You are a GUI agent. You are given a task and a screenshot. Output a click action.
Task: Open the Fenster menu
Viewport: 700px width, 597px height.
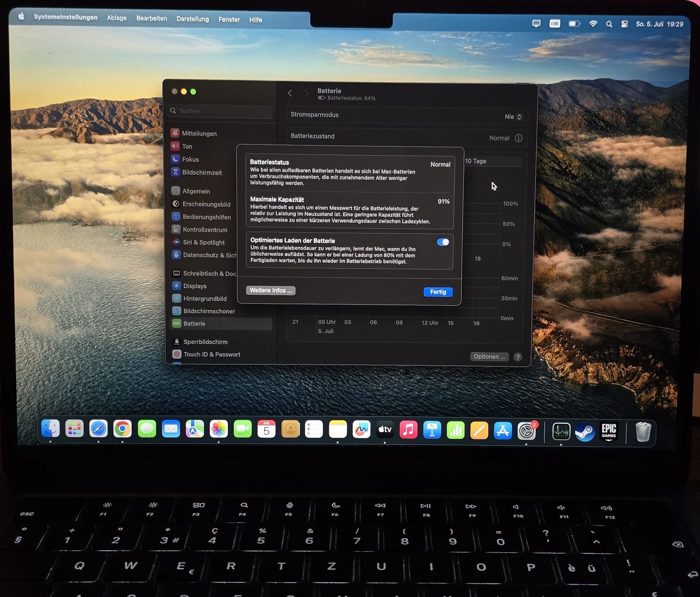(229, 19)
